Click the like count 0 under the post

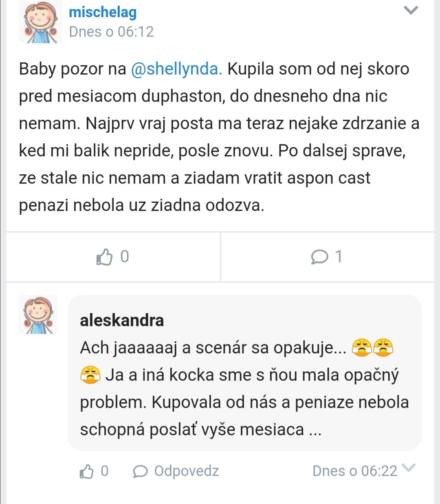point(125,256)
